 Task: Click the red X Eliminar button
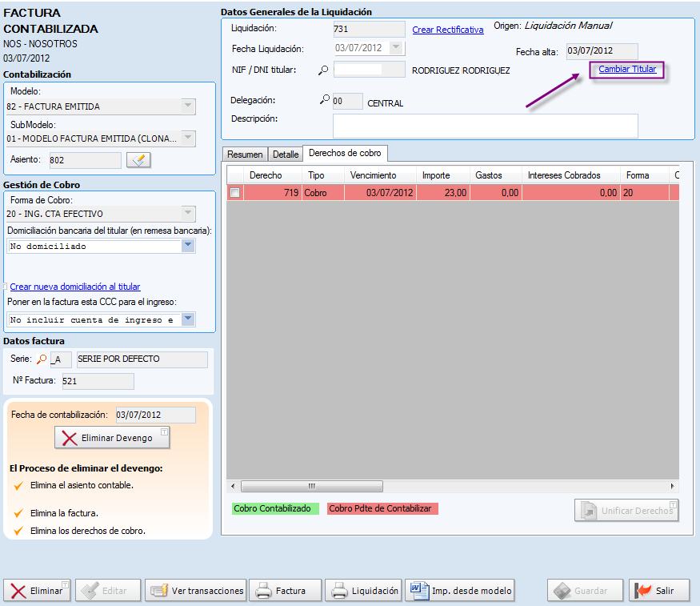tap(38, 591)
